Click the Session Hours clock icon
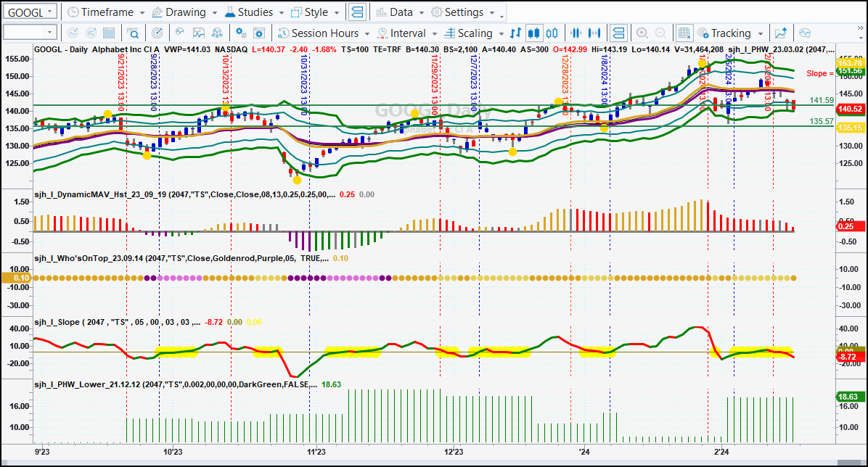Screen dimensions: 868x467 pyautogui.click(x=284, y=33)
